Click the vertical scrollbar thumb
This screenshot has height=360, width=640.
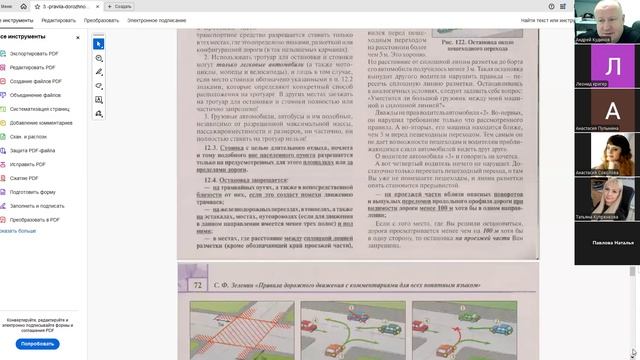(x=632, y=271)
